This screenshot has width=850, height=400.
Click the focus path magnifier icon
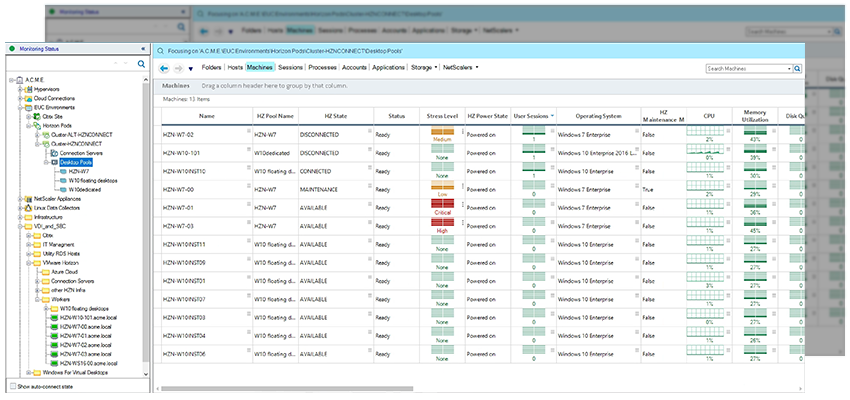click(160, 51)
